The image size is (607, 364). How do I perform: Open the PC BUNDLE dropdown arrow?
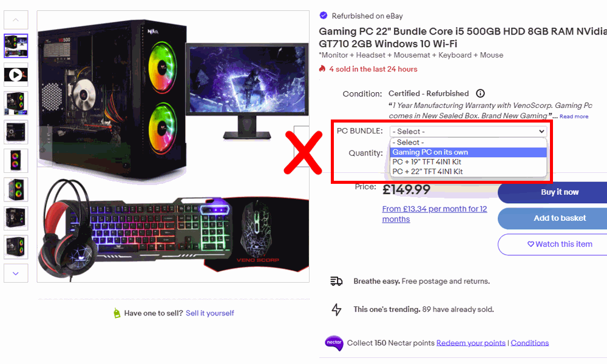(x=541, y=131)
